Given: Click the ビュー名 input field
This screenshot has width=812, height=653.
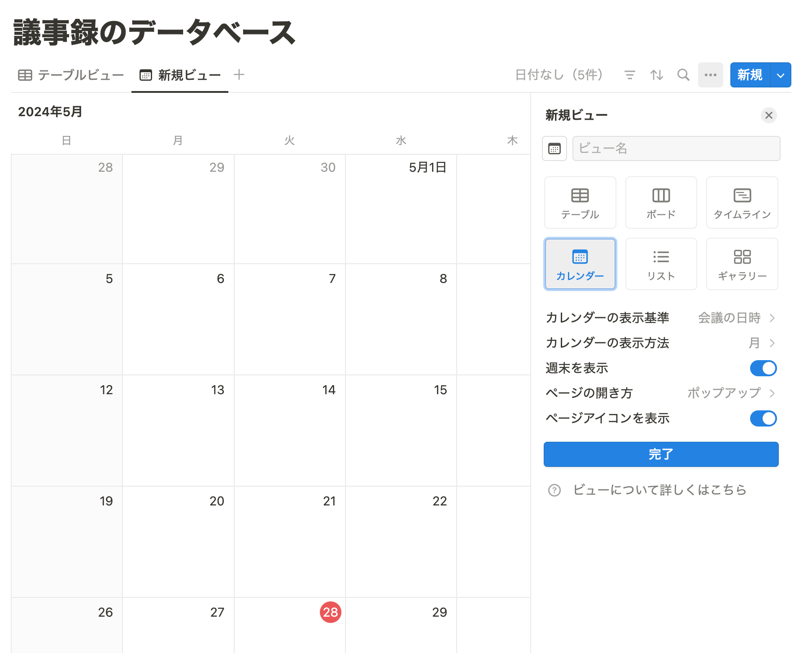Looking at the screenshot, I should click(677, 148).
